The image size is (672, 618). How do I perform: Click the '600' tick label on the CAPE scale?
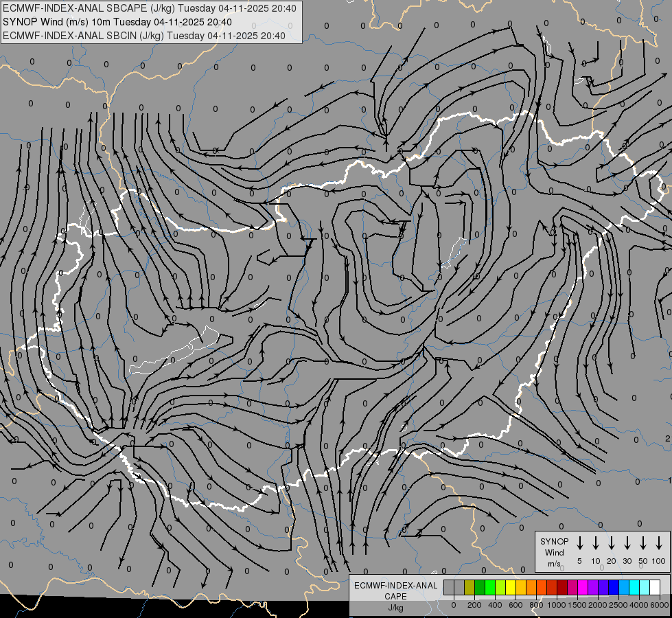click(515, 605)
